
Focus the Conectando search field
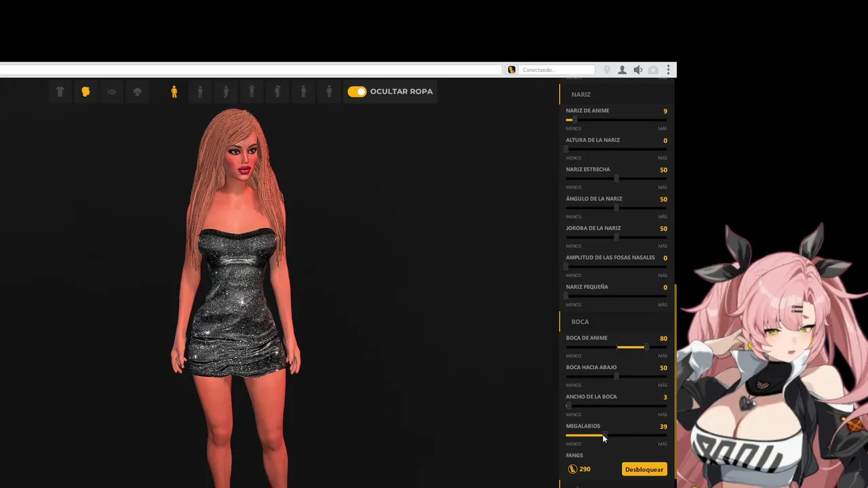(557, 70)
